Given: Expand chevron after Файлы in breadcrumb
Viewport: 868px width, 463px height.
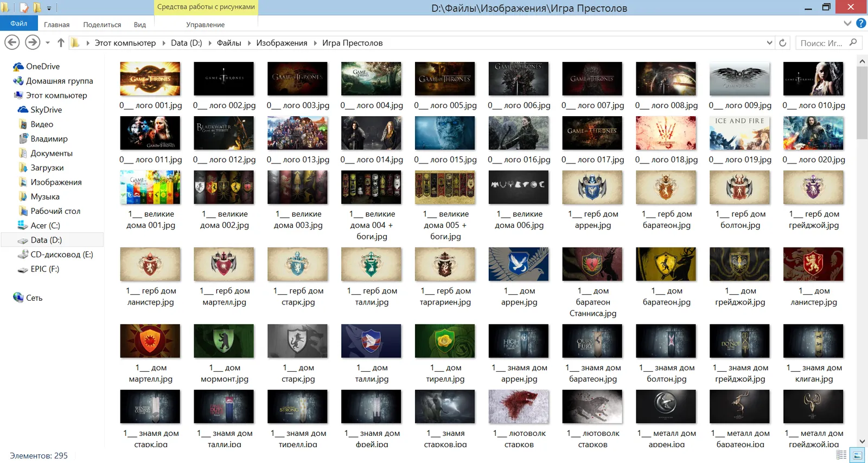Looking at the screenshot, I should 249,43.
